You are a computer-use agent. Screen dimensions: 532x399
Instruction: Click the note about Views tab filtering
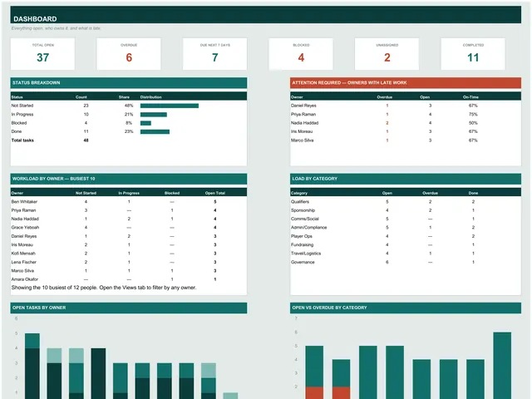pos(104,288)
